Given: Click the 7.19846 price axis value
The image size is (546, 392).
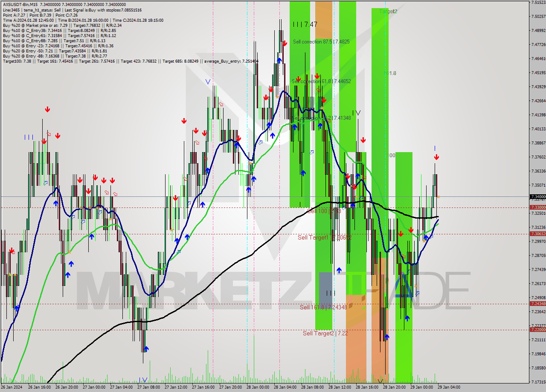Looking at the screenshot, I should click(538, 354).
